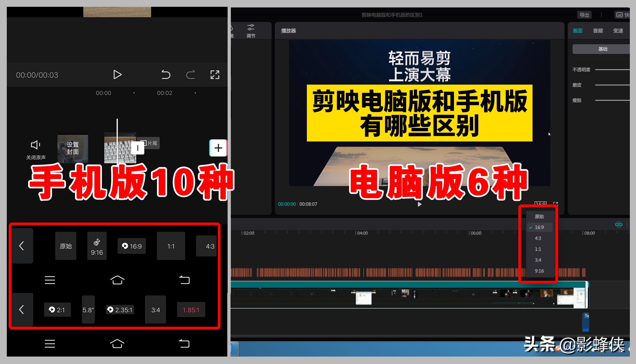Click the 导出 export button
The image size is (636, 364).
[584, 15]
